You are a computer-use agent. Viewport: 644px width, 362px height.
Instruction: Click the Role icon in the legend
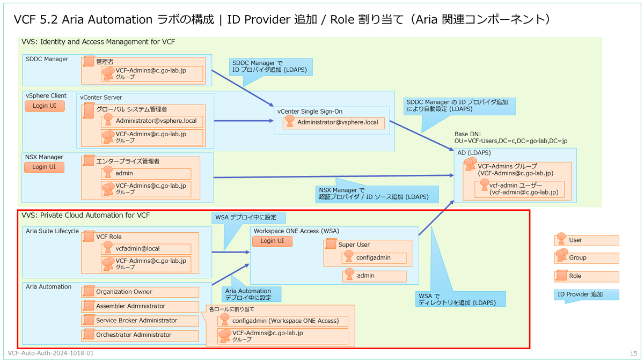561,276
